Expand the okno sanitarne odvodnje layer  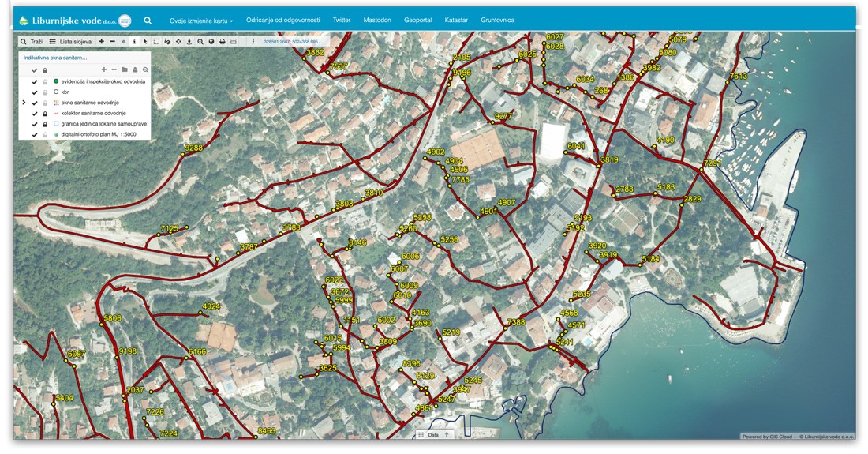pyautogui.click(x=24, y=103)
